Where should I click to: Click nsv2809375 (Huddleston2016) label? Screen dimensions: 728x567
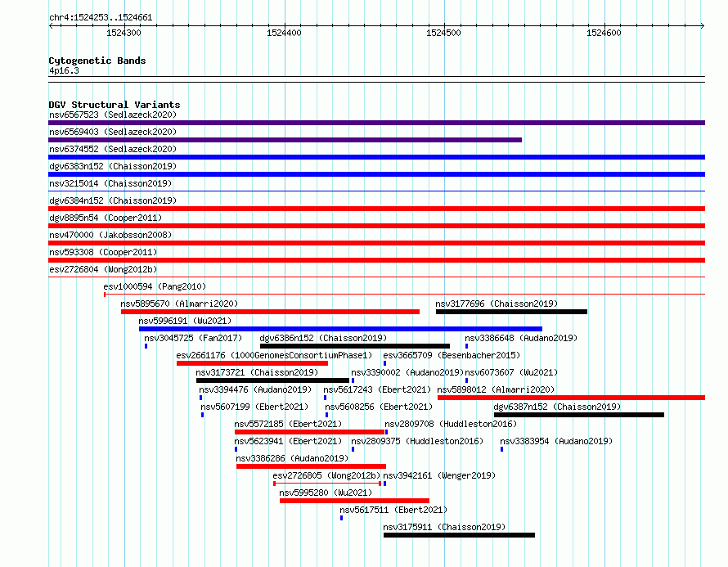pyautogui.click(x=417, y=441)
